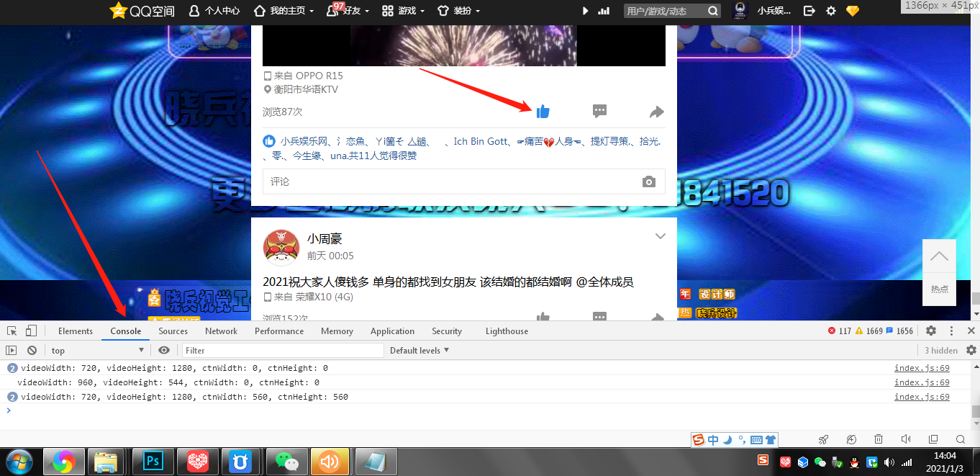
Task: Open DevTools settings gear
Action: point(931,331)
